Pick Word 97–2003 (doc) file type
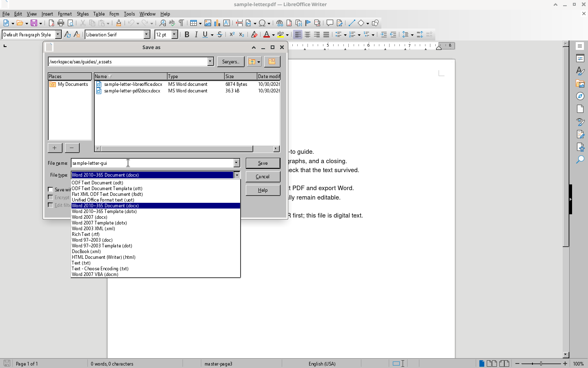 [156, 240]
